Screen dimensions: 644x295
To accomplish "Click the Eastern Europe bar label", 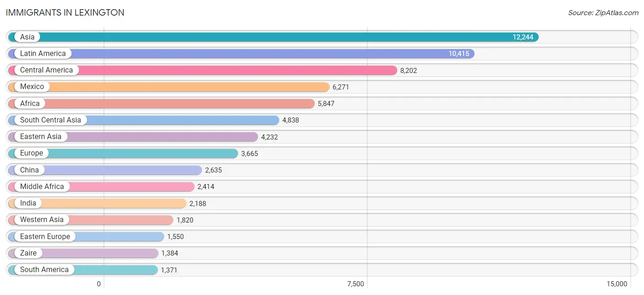I will click(x=45, y=236).
